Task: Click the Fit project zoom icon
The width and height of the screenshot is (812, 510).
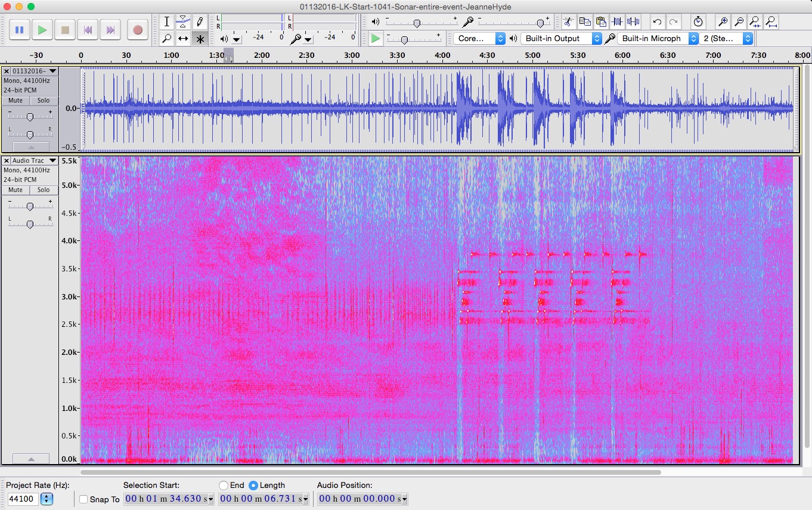Action: (x=771, y=22)
